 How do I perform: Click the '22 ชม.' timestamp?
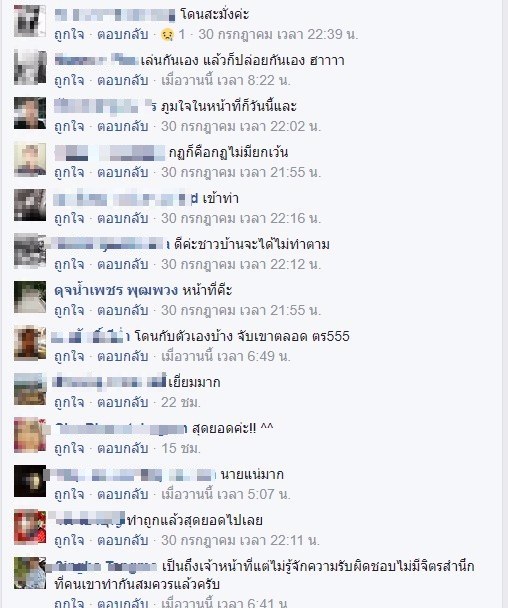(x=181, y=402)
